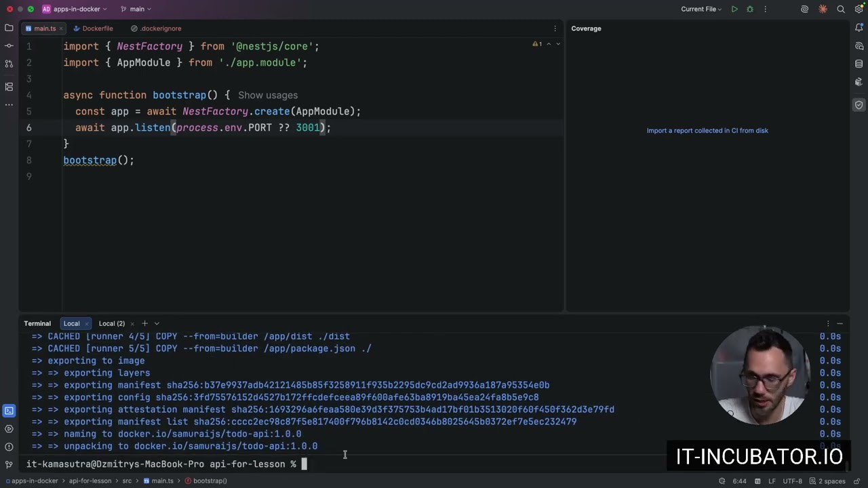Click the Run green play icon
This screenshot has height=488, width=868.
tap(734, 9)
